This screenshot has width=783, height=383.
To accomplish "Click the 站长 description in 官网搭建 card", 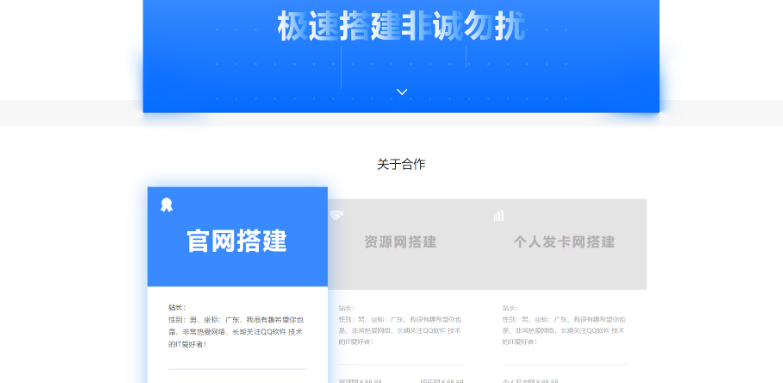I will tap(236, 326).
